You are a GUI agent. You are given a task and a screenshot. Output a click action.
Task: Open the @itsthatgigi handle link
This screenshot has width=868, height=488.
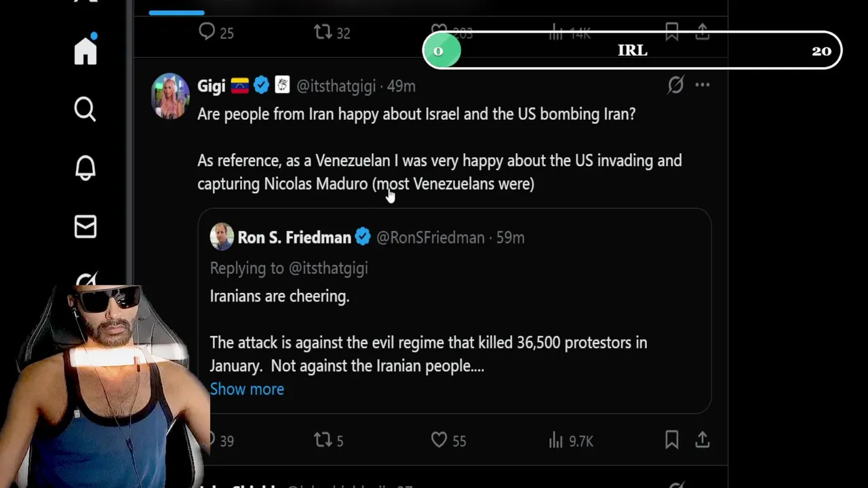tap(336, 86)
